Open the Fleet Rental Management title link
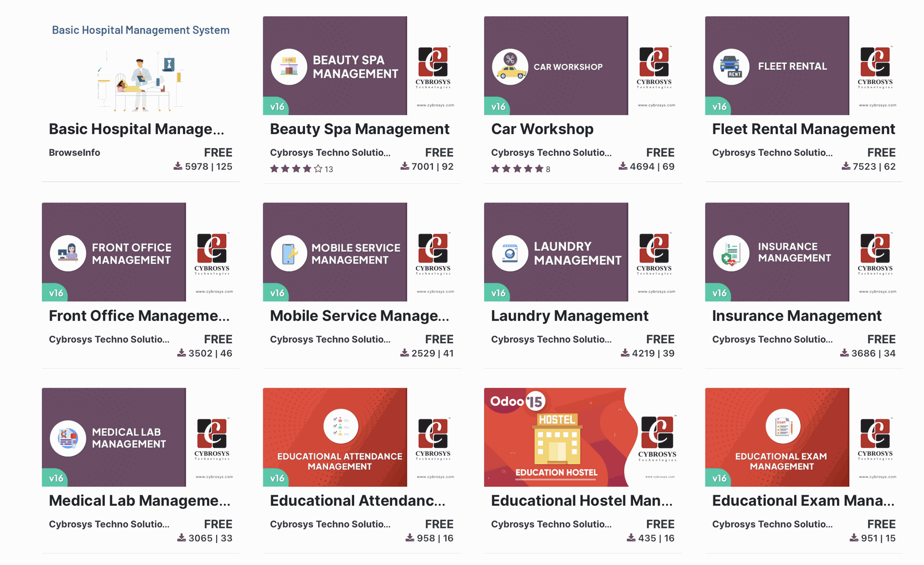This screenshot has width=924, height=565. (x=803, y=129)
